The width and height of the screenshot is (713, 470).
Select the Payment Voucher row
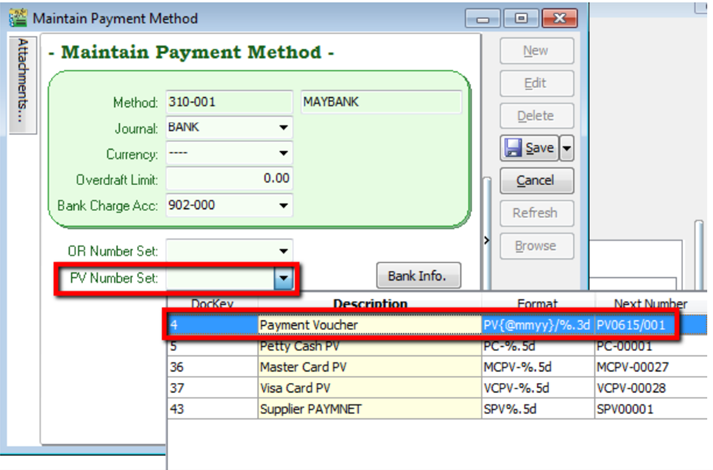point(370,325)
